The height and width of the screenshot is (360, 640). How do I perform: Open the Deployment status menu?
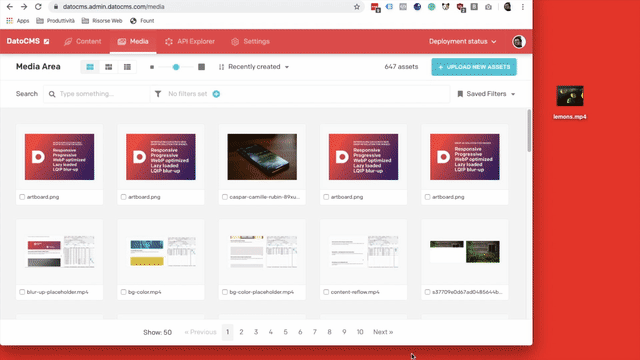[462, 42]
